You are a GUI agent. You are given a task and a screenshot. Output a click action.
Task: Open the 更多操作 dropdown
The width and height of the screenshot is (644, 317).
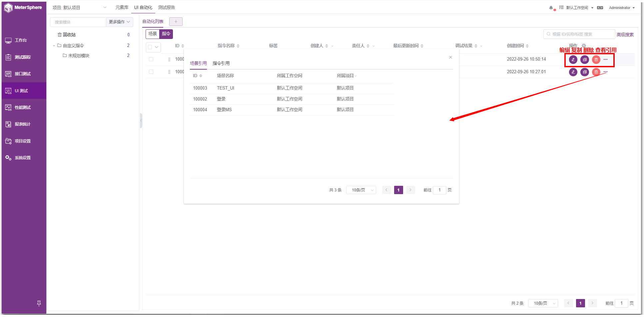coord(120,22)
